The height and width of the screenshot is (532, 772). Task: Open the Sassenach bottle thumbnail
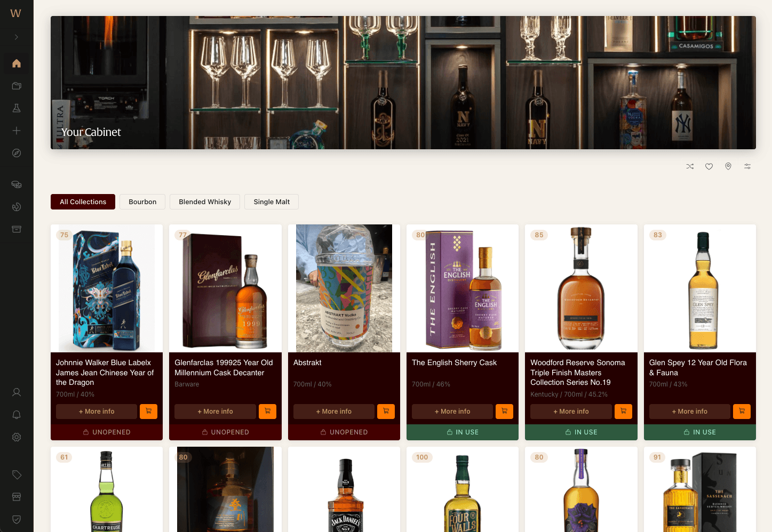pyautogui.click(x=700, y=489)
